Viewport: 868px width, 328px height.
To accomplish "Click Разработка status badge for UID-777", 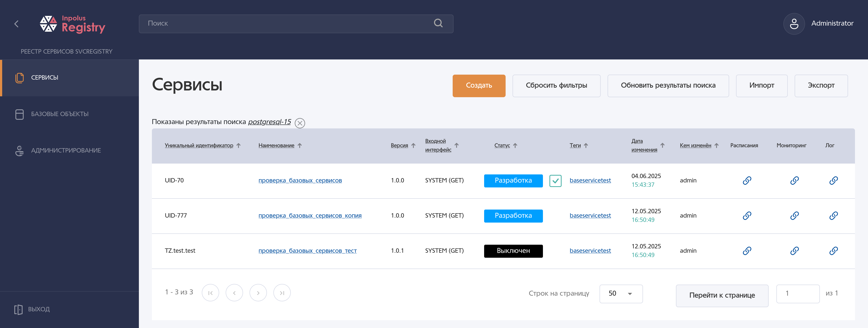I will pos(513,216).
